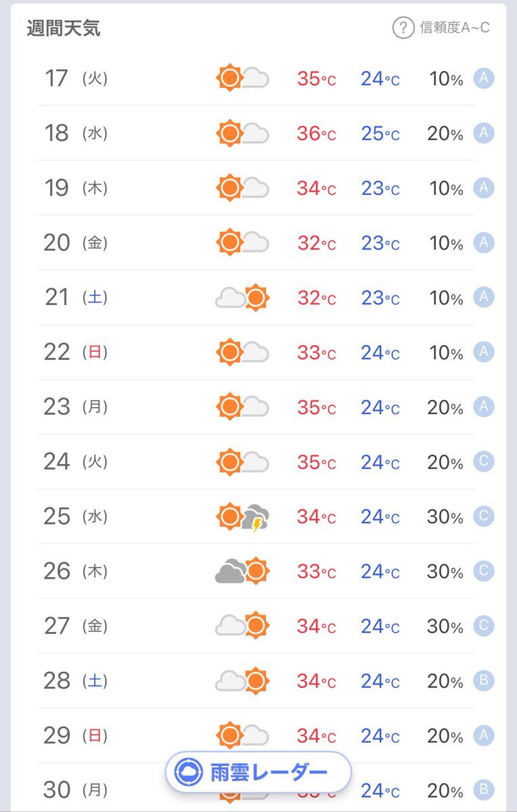The height and width of the screenshot is (812, 517).
Task: Tap the thunderstorm weather icon for the 25th
Action: coord(242,517)
